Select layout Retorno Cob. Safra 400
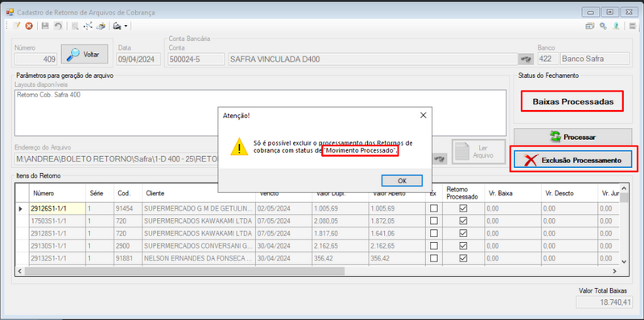 coord(49,95)
